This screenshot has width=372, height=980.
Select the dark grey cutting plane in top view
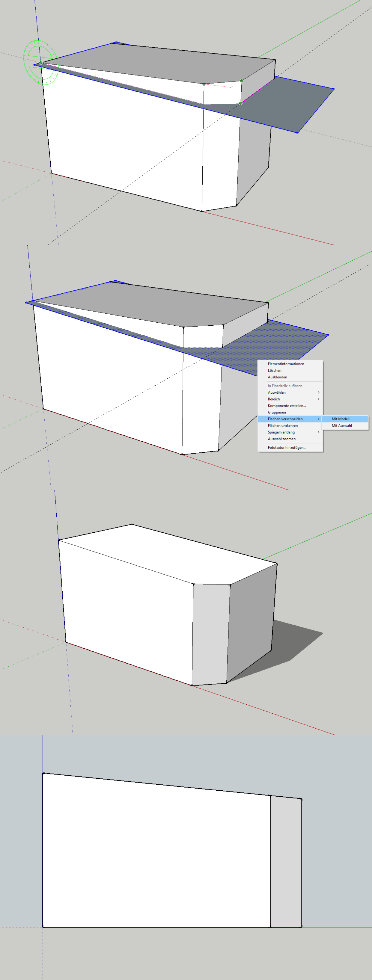[x=293, y=103]
